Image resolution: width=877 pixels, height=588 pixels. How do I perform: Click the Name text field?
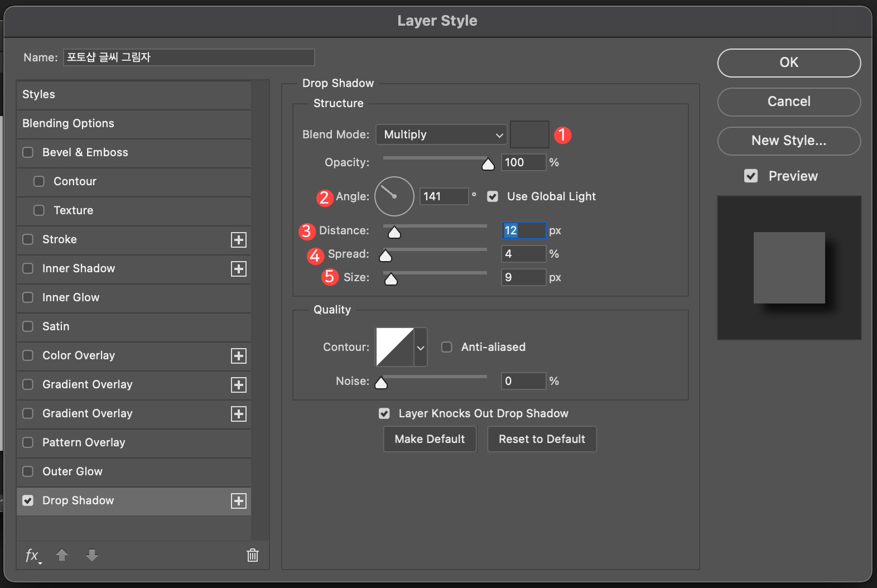click(x=189, y=57)
